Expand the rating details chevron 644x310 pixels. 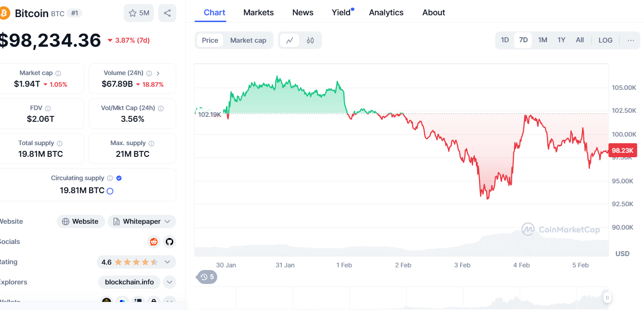coord(167,262)
